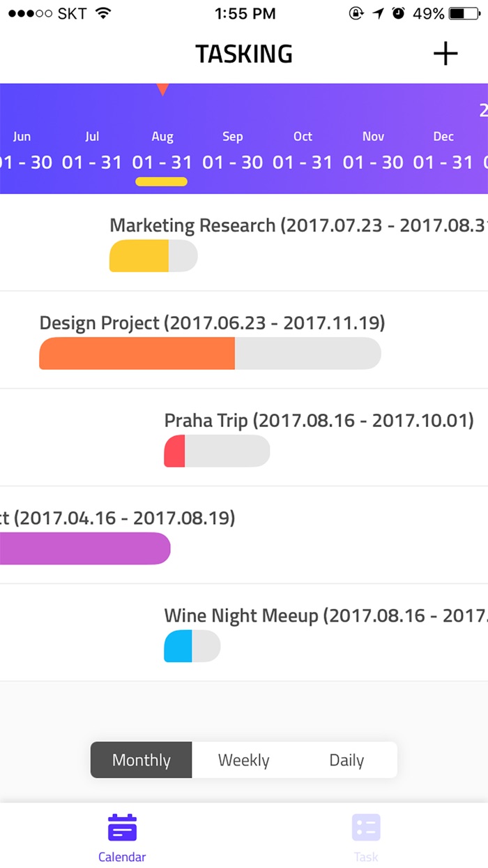Select the Aug month header on the timeline
This screenshot has width=488, height=868.
(162, 136)
